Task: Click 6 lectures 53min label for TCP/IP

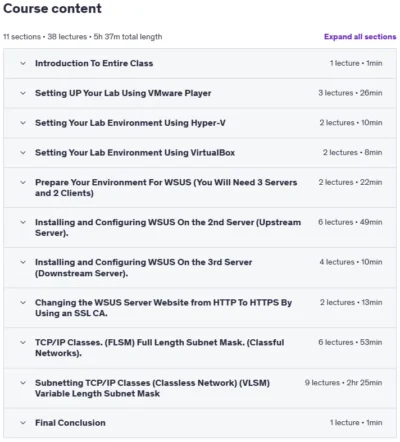Action: click(x=350, y=342)
